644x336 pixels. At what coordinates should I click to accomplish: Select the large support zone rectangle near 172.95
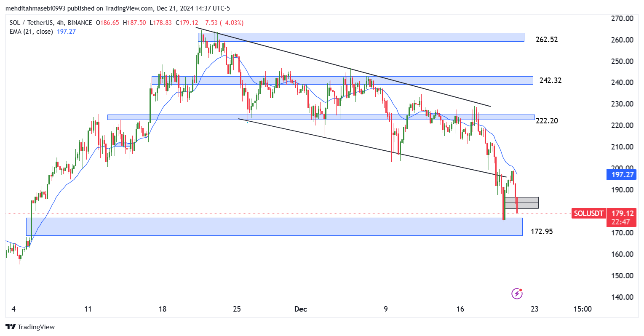[274, 227]
